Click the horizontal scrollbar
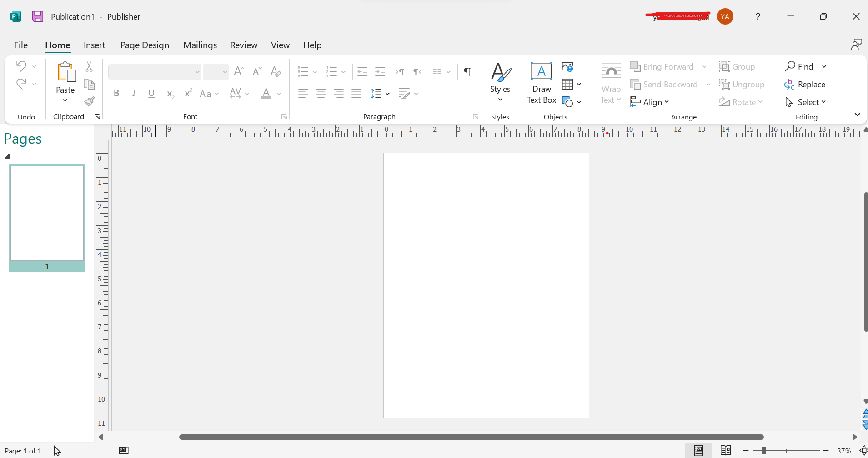868x458 pixels. click(472, 437)
